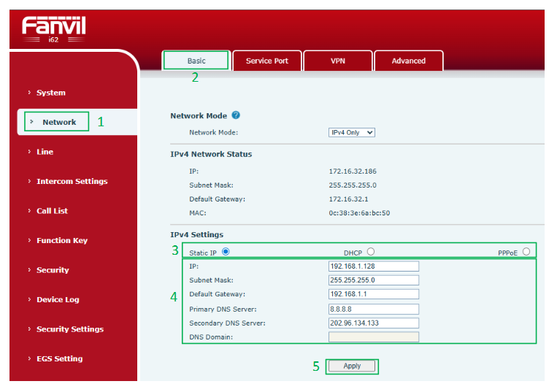Viewport: 549px width, 392px height.
Task: Click the Fanvil i62 logo
Action: 53,29
